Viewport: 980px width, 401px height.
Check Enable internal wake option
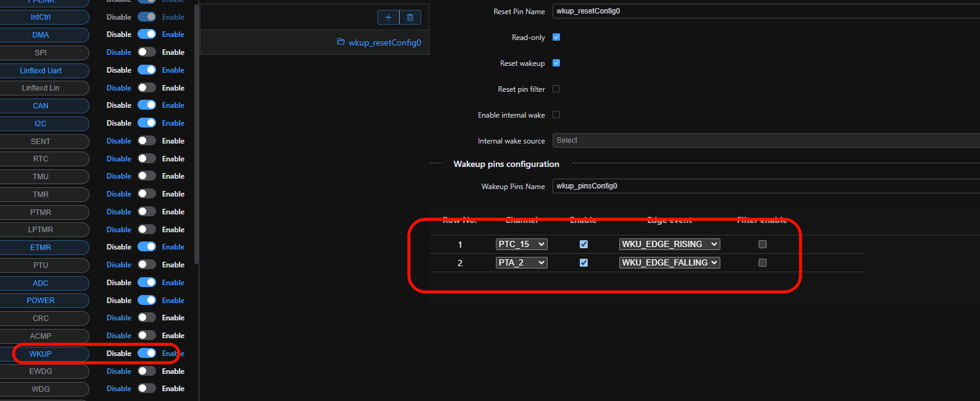point(556,115)
